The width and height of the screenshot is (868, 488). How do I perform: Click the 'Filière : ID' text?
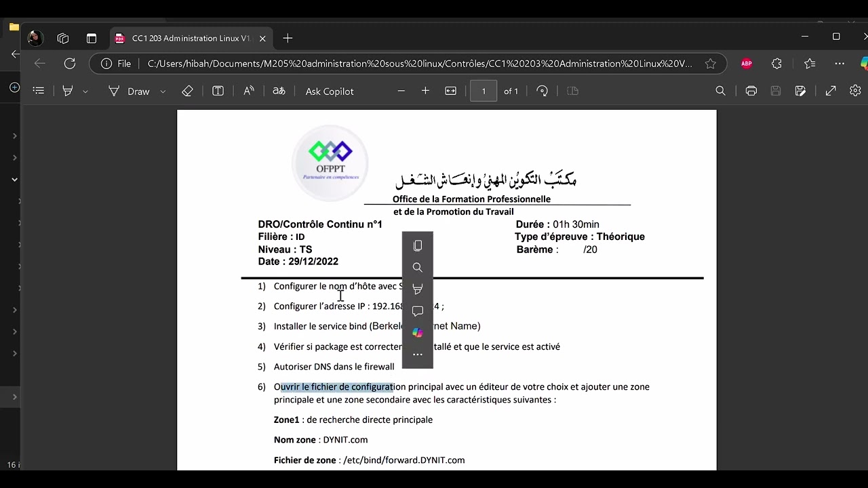281,237
